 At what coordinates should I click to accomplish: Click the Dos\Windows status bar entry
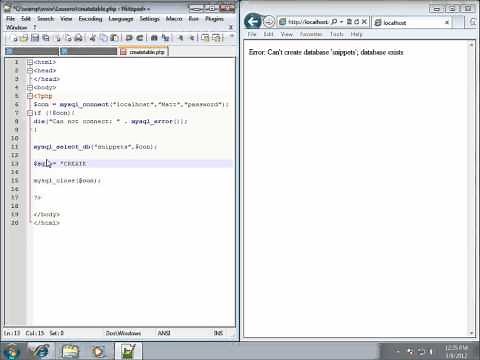tap(123, 333)
